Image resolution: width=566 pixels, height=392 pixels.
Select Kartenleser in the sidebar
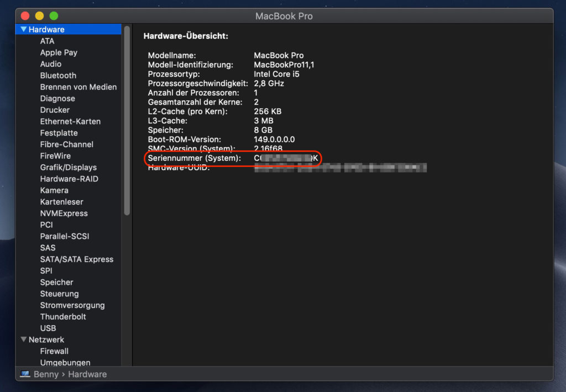tap(61, 202)
